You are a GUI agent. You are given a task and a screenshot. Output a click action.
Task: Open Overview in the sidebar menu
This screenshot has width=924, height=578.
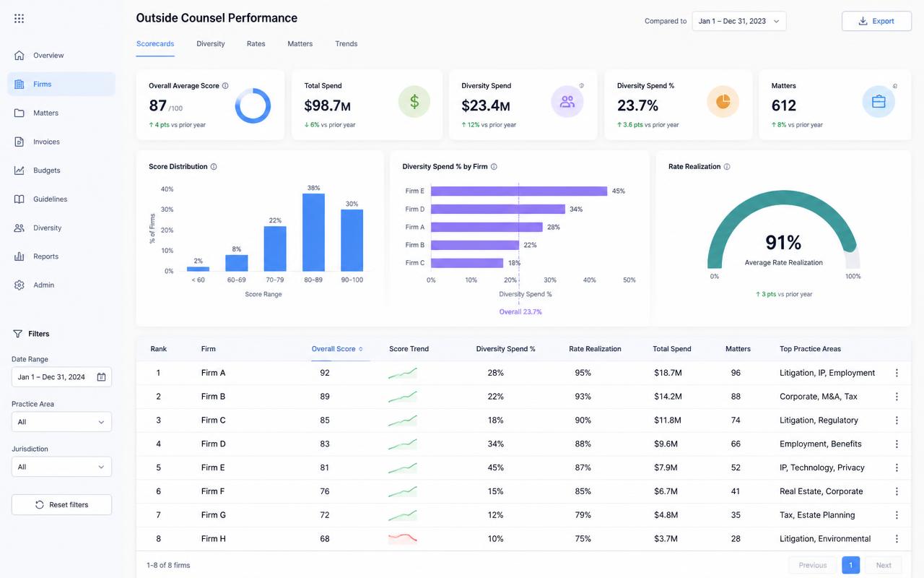(61, 56)
